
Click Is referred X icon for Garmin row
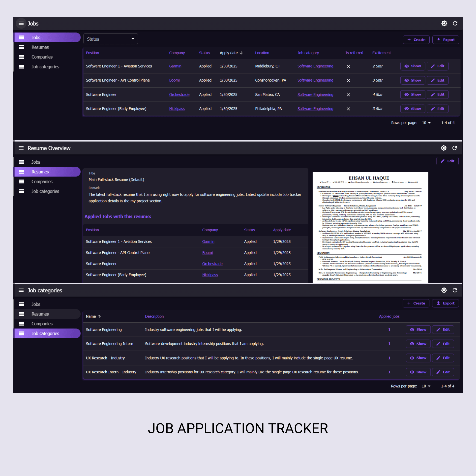pyautogui.click(x=348, y=66)
